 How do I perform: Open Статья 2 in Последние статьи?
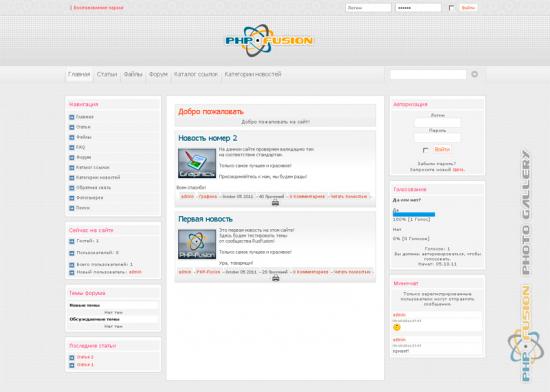click(x=85, y=357)
